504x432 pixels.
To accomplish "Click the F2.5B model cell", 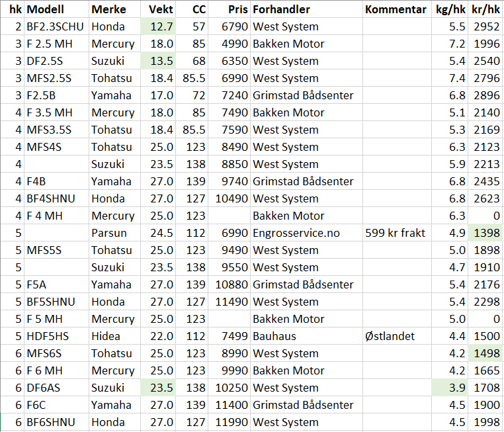I will click(57, 95).
